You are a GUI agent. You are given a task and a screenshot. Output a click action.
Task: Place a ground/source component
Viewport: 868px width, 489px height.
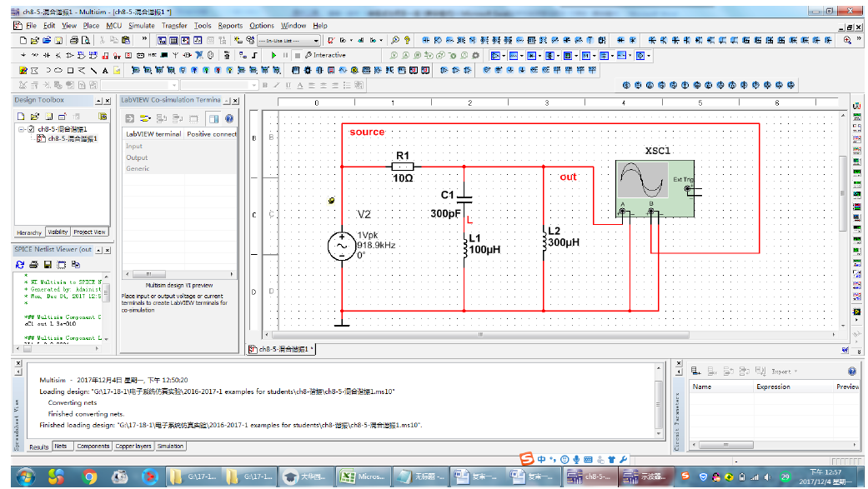click(x=23, y=55)
